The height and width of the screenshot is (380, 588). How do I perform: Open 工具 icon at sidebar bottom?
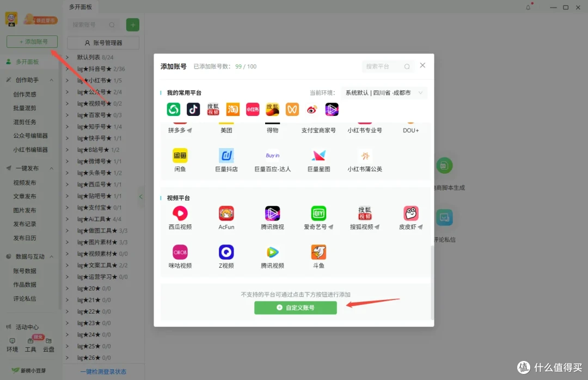pyautogui.click(x=30, y=345)
